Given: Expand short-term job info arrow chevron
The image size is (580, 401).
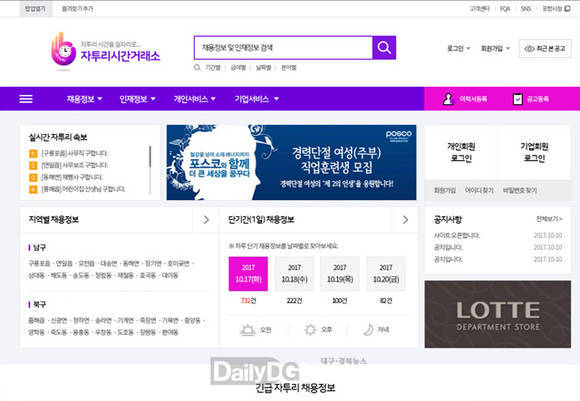Looking at the screenshot, I should pos(405,220).
